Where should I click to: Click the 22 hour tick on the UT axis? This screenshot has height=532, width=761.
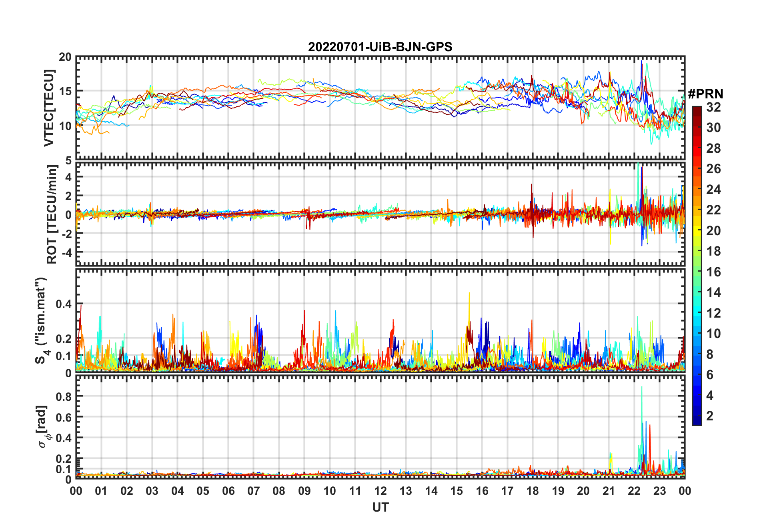(x=634, y=491)
